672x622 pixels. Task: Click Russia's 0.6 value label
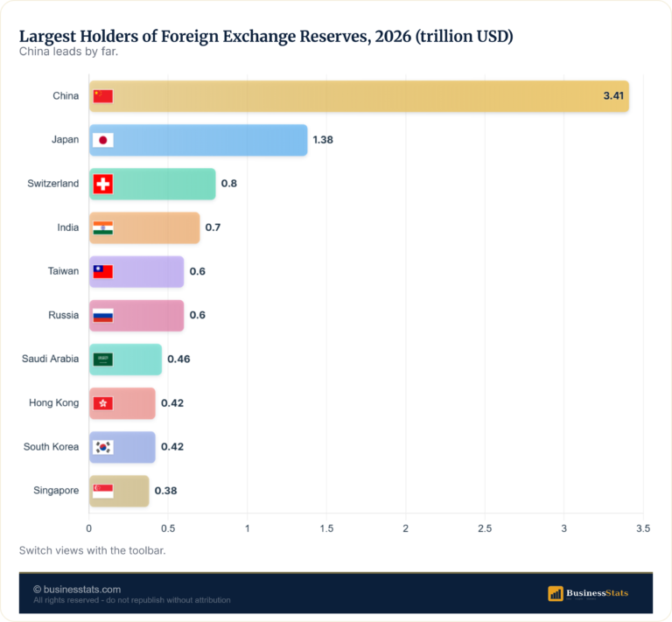[197, 315]
